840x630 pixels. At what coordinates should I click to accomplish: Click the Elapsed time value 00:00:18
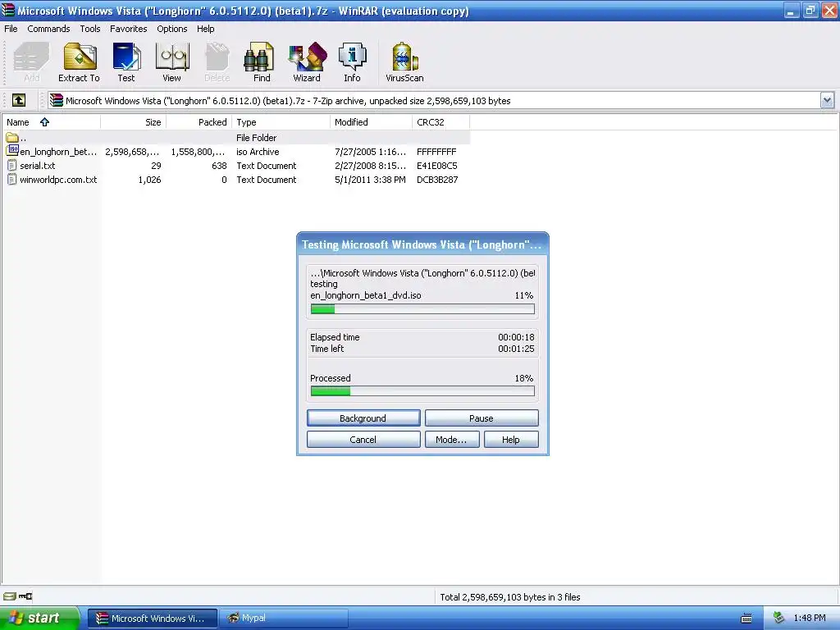pos(516,337)
